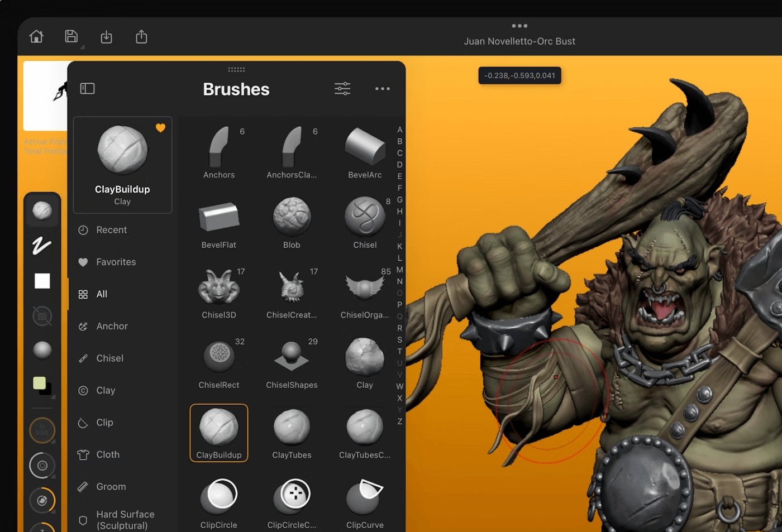
Task: Click the Export share icon
Action: click(x=141, y=37)
